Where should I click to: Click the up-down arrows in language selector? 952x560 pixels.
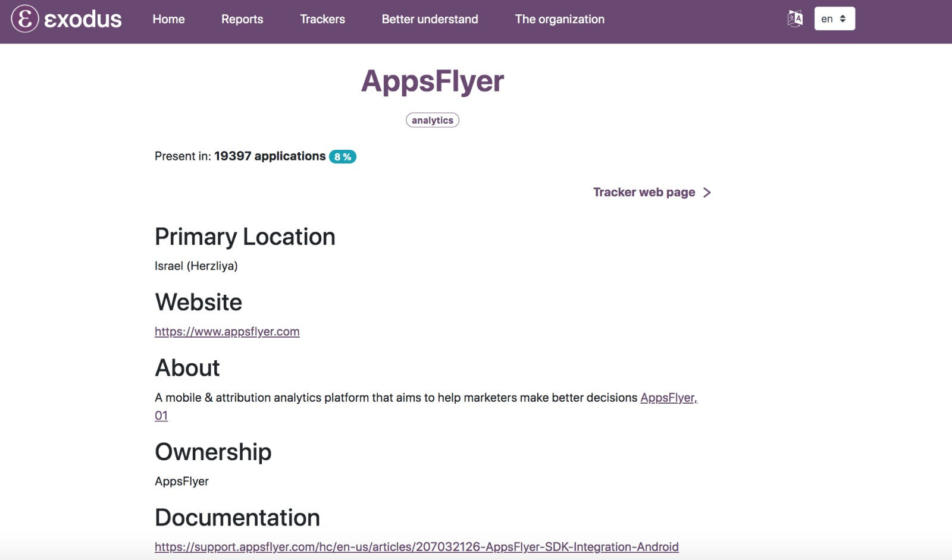click(x=843, y=19)
